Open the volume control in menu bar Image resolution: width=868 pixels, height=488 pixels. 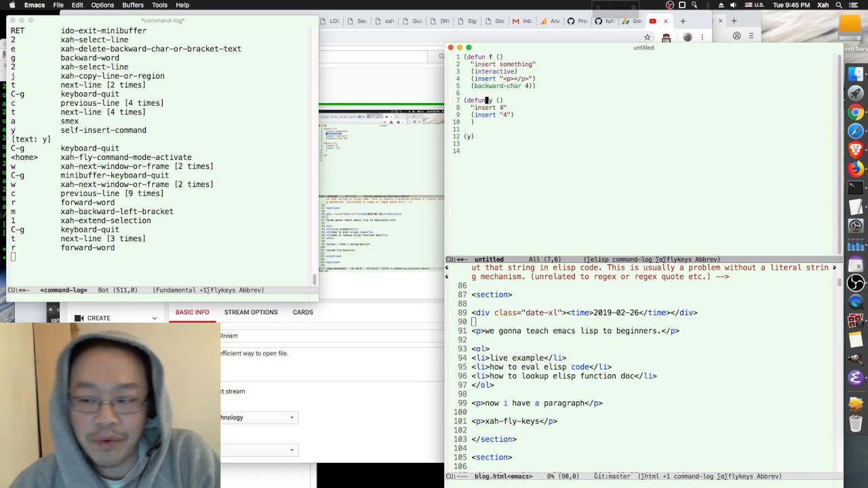tap(733, 5)
